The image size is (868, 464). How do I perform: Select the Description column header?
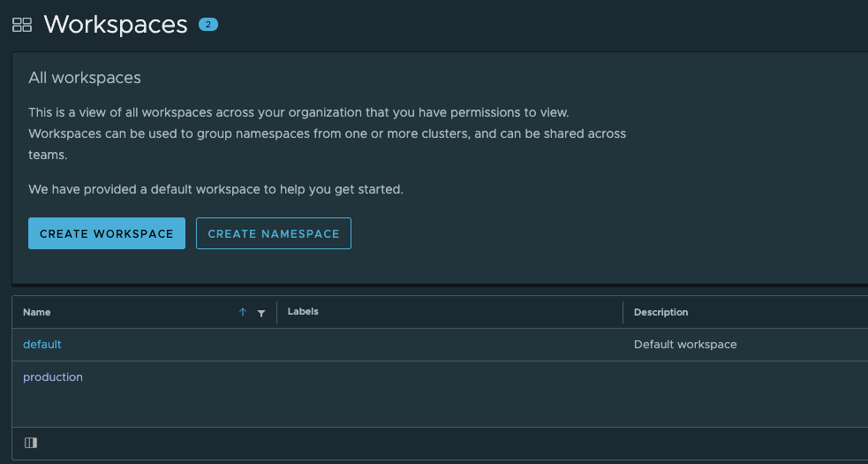tap(661, 312)
